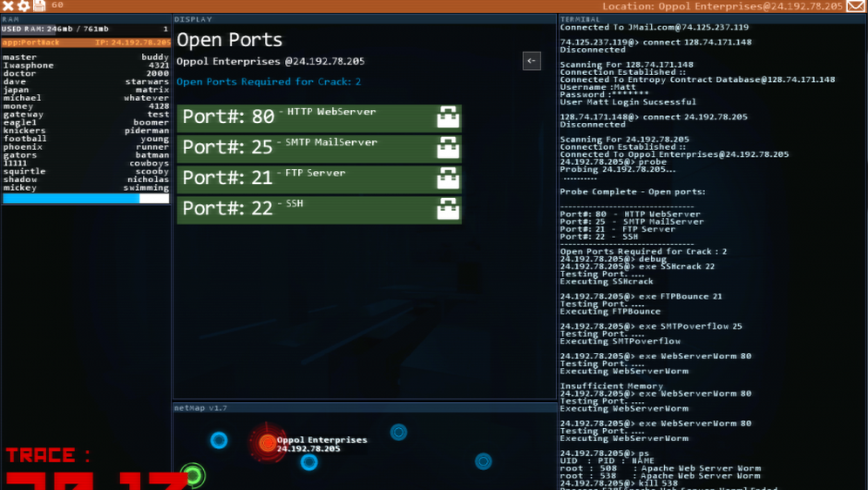Image resolution: width=868 pixels, height=490 pixels.
Task: Click the FTP Server label in Display
Action: click(315, 173)
